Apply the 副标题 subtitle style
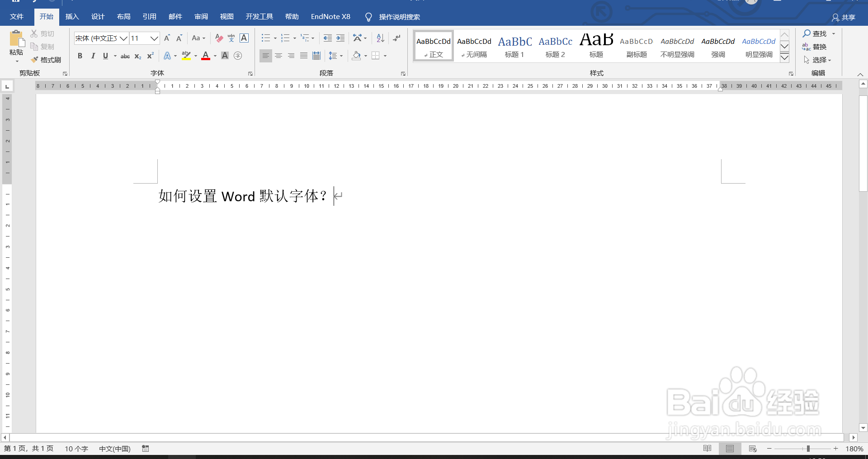868x459 pixels. [637, 46]
